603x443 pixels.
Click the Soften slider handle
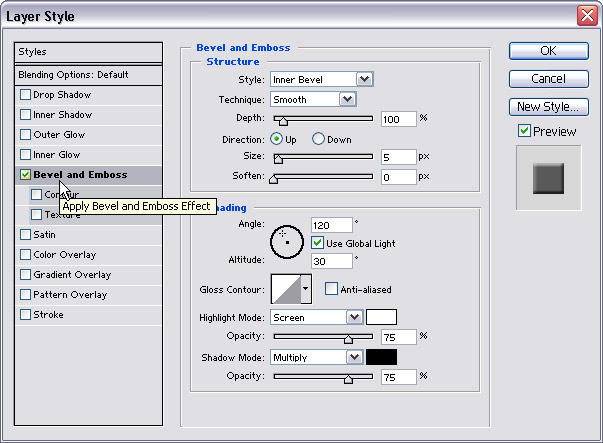(273, 178)
